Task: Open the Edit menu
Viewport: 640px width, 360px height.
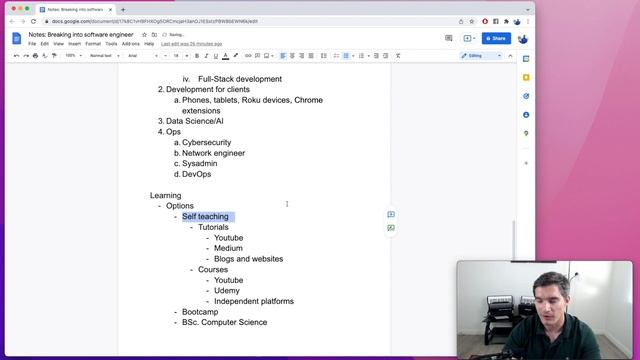Action: pos(44,44)
